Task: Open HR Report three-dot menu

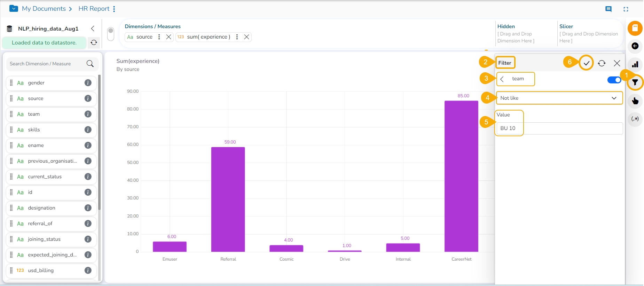Action: (114, 9)
